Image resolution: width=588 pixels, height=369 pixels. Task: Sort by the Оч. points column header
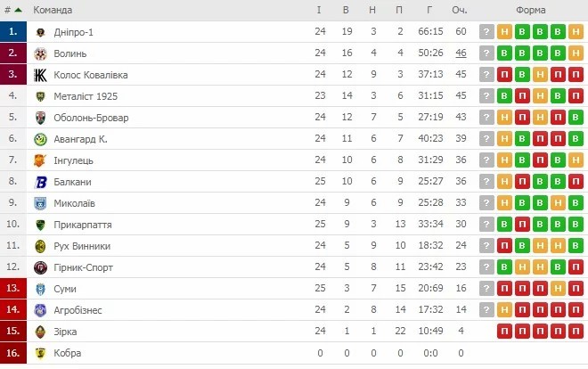(x=460, y=10)
